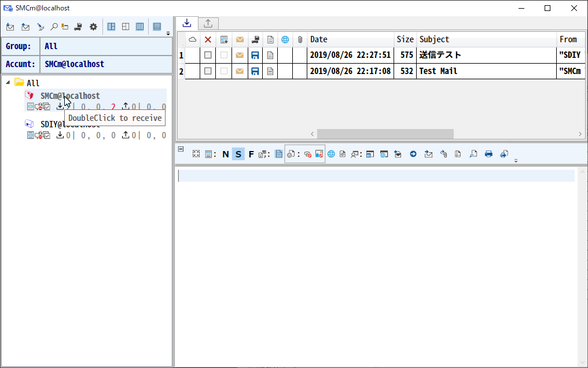This screenshot has height=368, width=588.
Task: Sort by the Date column header
Action: tap(350, 39)
